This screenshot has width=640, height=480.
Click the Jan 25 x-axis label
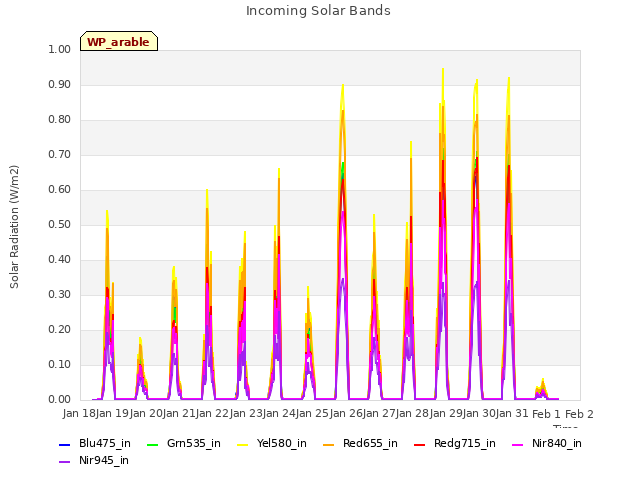(313, 413)
